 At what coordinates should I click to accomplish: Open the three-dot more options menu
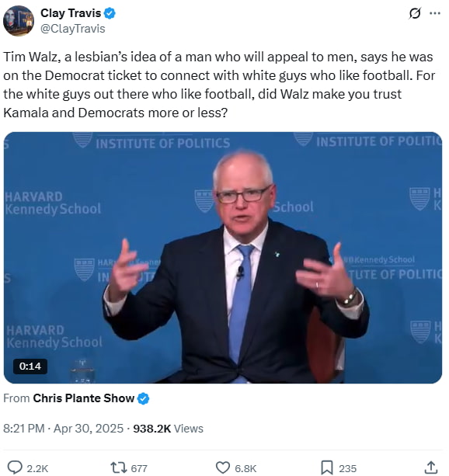click(435, 13)
